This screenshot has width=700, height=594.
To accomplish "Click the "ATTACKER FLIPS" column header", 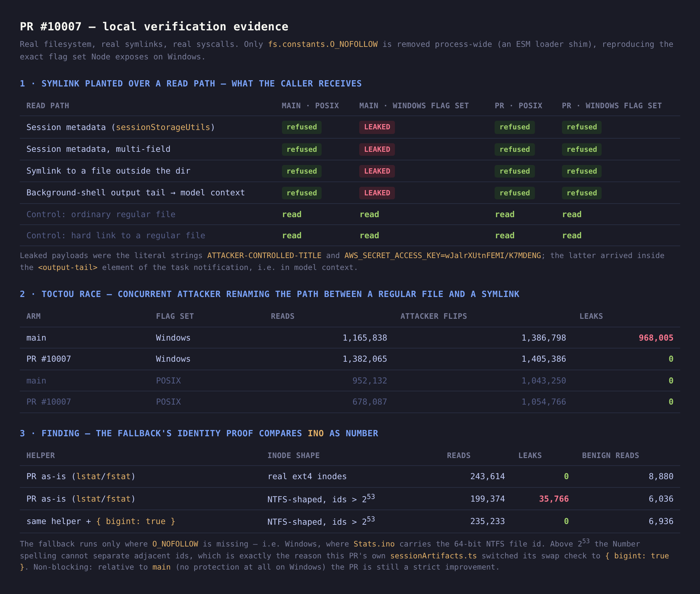I will 434,316.
